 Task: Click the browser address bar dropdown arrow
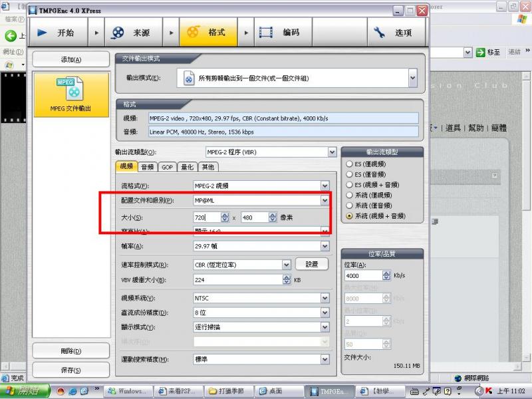tap(468, 53)
